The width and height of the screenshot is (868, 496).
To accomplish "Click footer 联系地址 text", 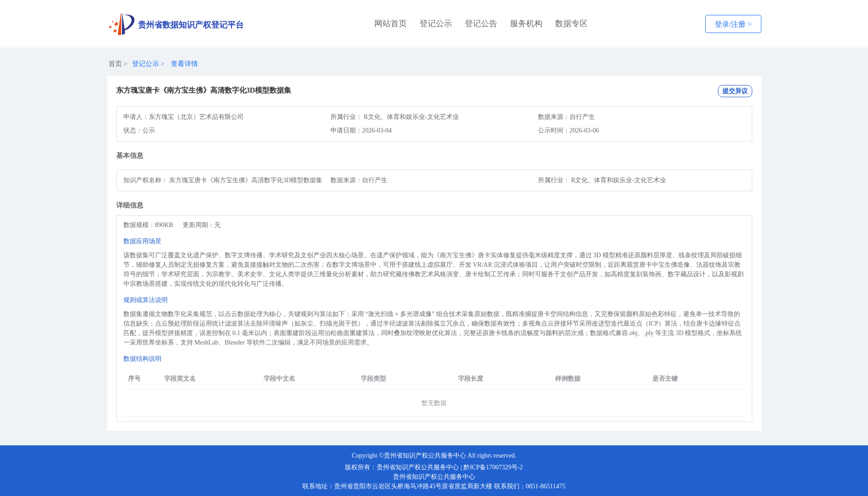I will pos(397,487).
